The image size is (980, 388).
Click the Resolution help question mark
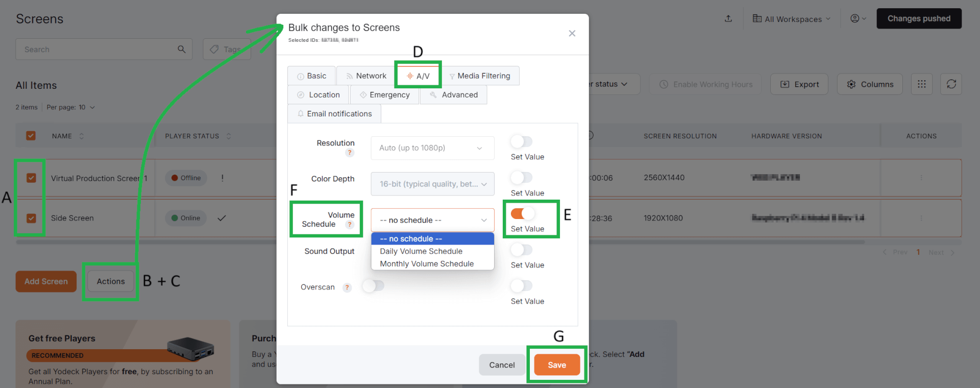coord(350,153)
